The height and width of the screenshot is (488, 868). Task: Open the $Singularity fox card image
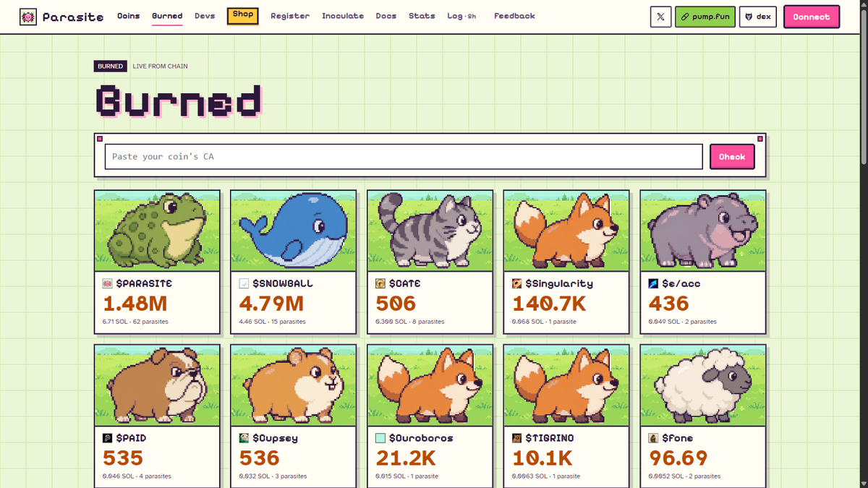(566, 231)
